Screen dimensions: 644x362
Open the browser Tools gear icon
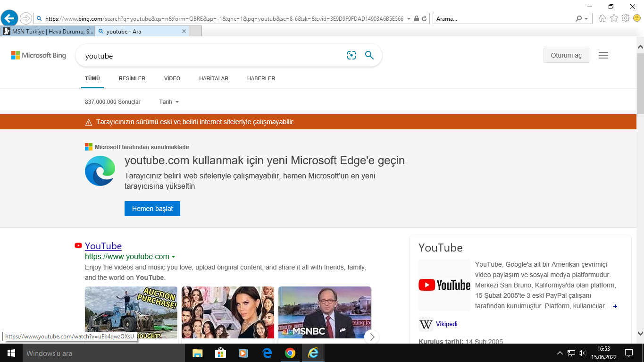click(x=626, y=18)
